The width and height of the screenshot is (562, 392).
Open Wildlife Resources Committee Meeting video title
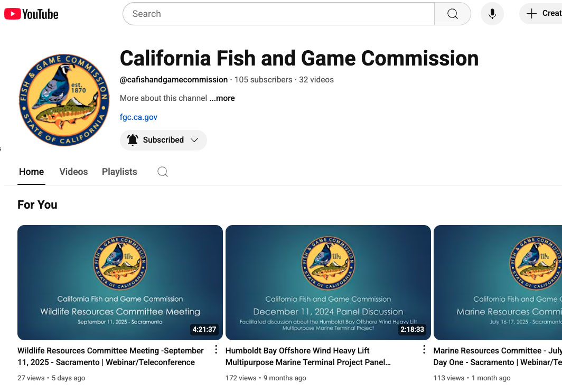point(110,356)
